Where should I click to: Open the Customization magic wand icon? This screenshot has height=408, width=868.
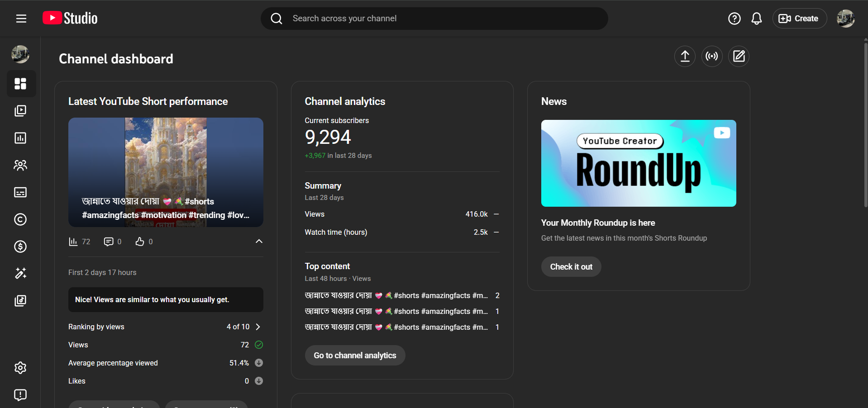(x=20, y=273)
